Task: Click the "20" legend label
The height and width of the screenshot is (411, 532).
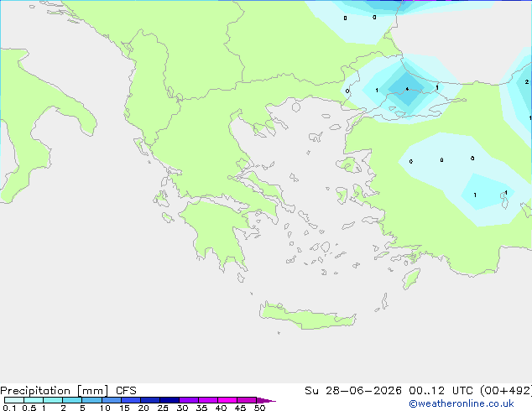Action: click(143, 408)
